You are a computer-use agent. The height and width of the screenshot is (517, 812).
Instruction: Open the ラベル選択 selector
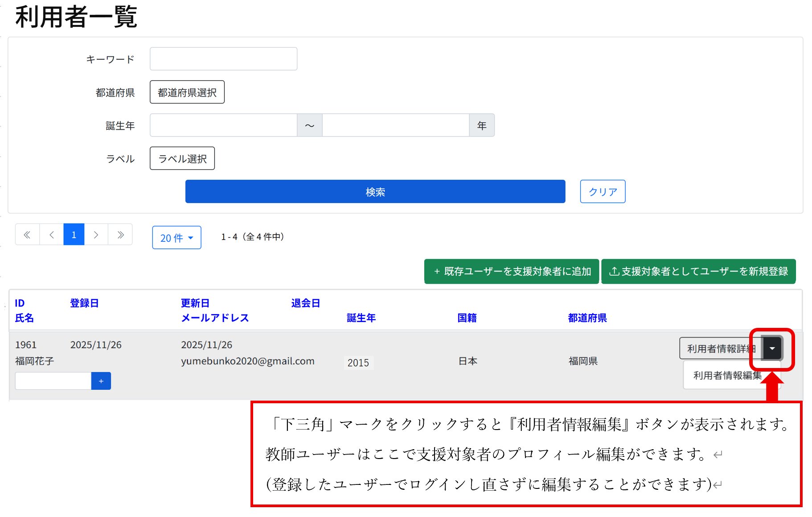(182, 159)
